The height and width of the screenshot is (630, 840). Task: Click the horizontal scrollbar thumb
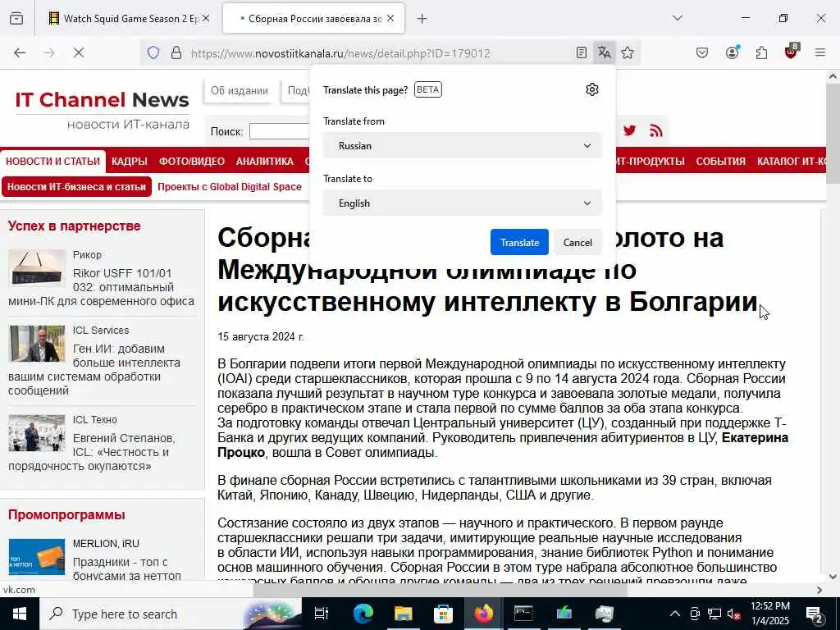point(440,590)
